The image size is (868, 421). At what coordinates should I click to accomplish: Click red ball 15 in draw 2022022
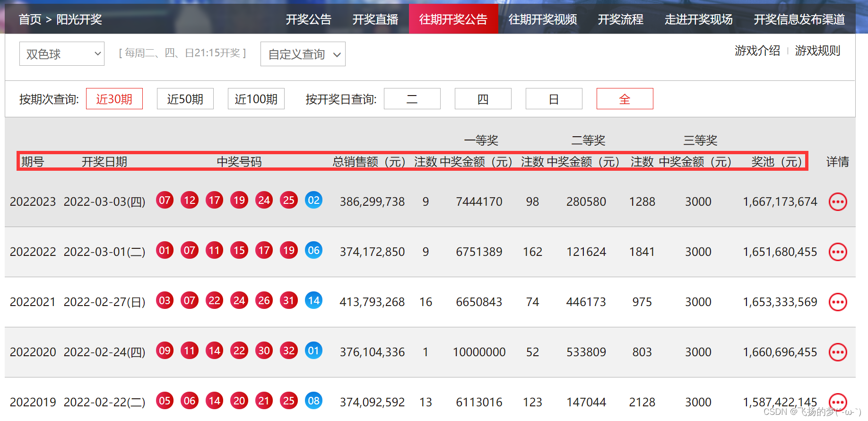tap(239, 250)
